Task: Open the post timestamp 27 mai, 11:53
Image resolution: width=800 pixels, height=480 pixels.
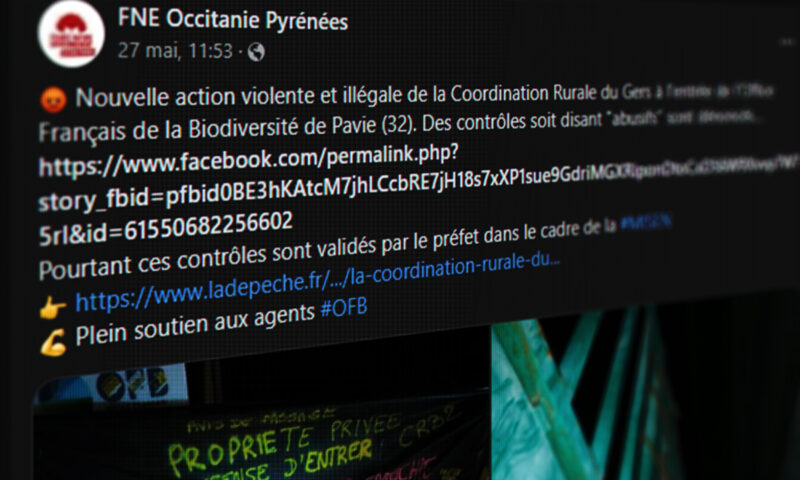Action: tap(175, 51)
